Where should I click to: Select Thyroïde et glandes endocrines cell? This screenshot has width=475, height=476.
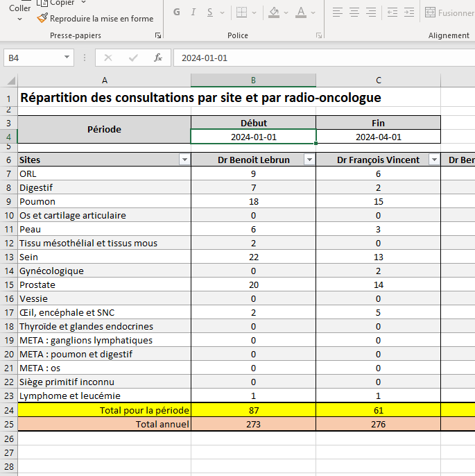104,326
